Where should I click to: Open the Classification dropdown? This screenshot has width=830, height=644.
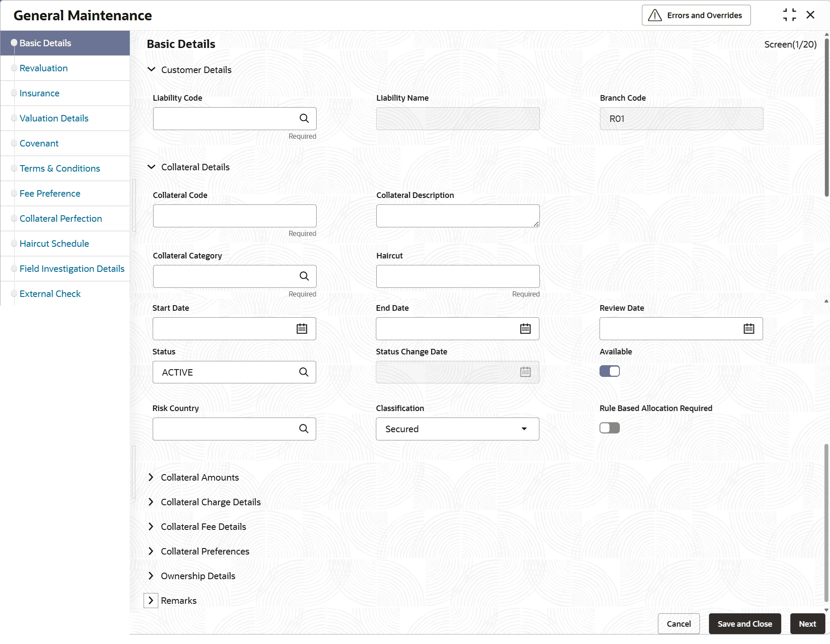457,429
